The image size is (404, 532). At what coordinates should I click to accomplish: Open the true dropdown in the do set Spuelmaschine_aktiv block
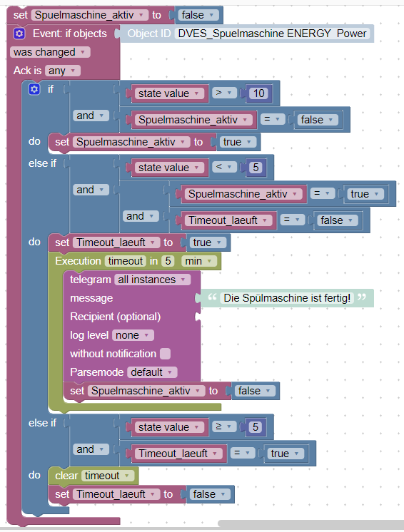pos(237,142)
